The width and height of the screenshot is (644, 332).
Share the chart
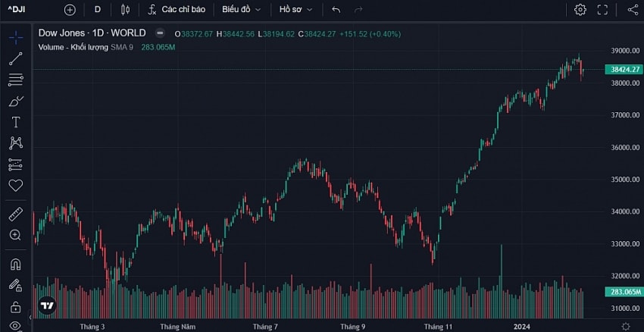coord(633,9)
